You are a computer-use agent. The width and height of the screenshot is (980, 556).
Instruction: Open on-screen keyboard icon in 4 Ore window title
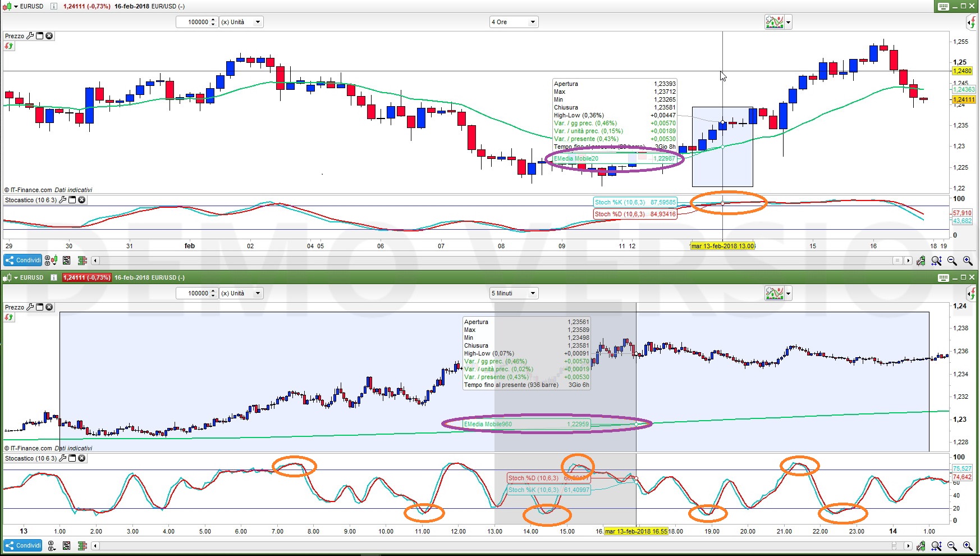[x=944, y=6]
